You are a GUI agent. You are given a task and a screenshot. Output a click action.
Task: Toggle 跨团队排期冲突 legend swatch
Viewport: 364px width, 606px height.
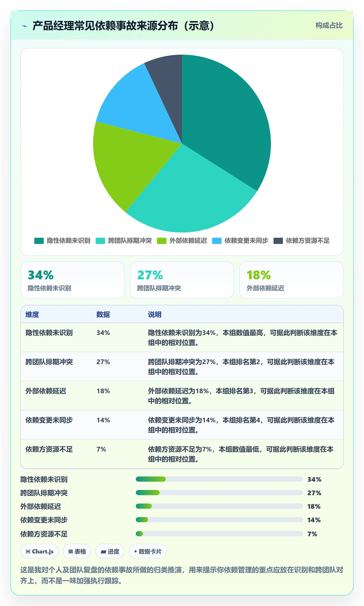[x=100, y=241]
